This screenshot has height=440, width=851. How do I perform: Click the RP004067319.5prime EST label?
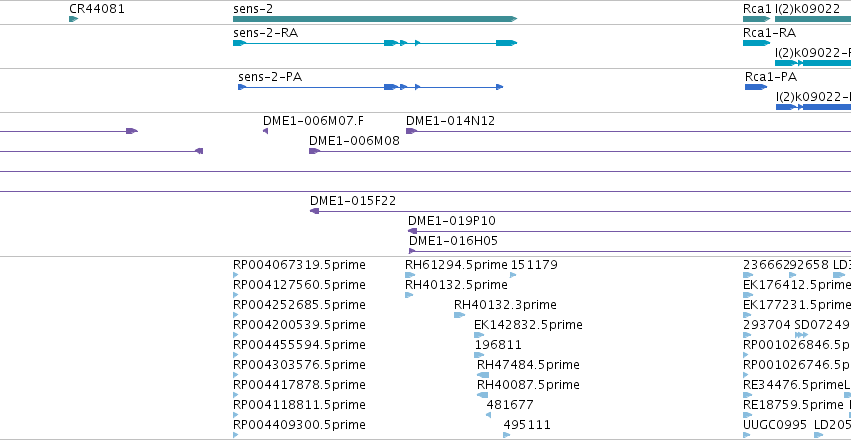click(x=299, y=265)
